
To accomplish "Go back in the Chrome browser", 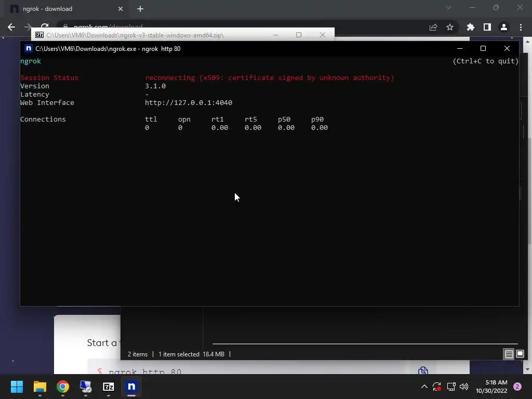I will 11,27.
